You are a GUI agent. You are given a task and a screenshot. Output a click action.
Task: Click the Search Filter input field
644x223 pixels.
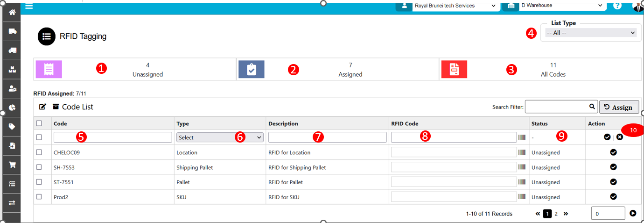pos(556,107)
